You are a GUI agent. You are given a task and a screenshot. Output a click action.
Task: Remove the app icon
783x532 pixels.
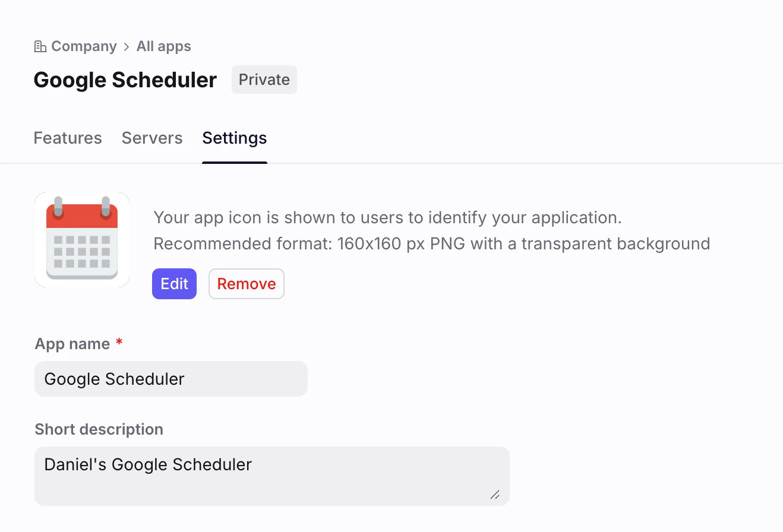[x=247, y=284]
